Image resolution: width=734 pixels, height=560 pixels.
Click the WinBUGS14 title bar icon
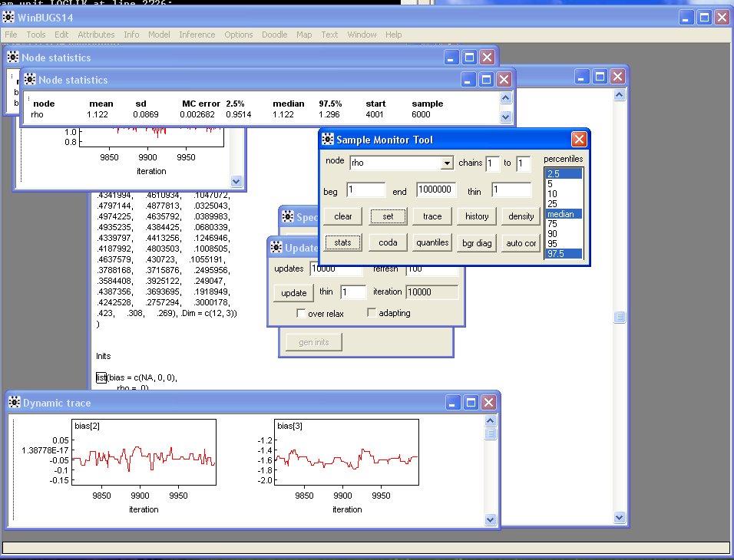tap(9, 17)
